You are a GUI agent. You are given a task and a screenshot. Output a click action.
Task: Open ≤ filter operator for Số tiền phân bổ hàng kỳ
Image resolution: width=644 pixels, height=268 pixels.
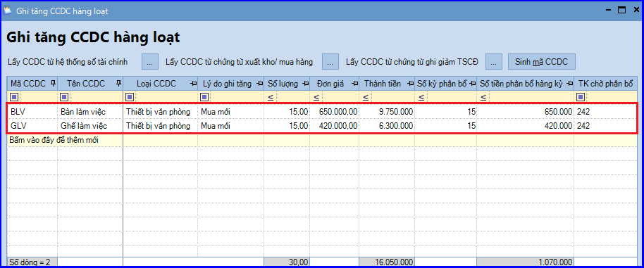(484, 98)
